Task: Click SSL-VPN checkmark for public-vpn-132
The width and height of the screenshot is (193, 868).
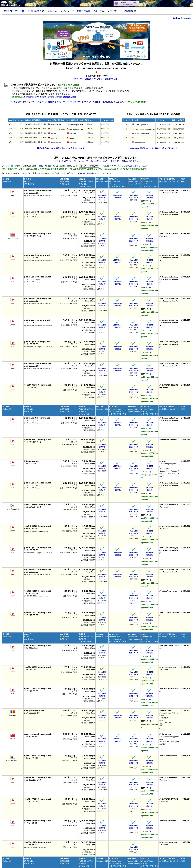Action: [102, 213]
